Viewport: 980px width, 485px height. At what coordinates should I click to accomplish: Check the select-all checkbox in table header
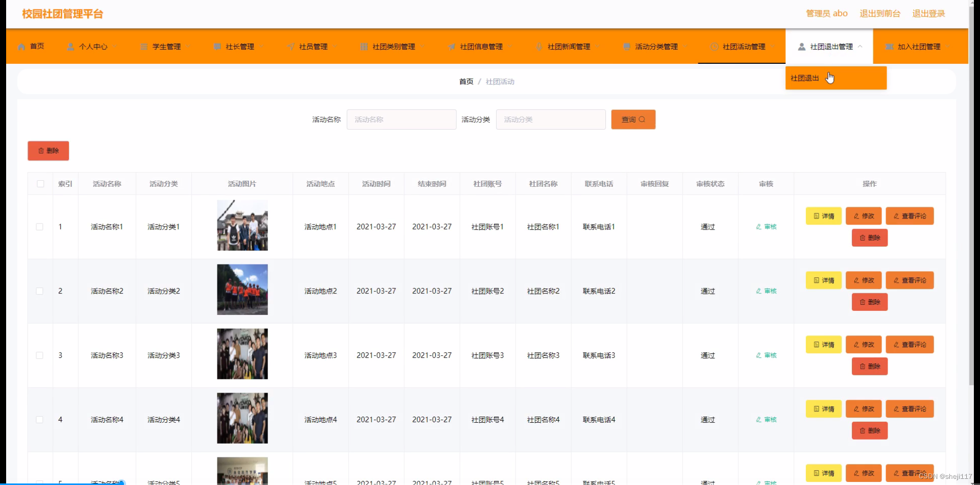click(40, 184)
